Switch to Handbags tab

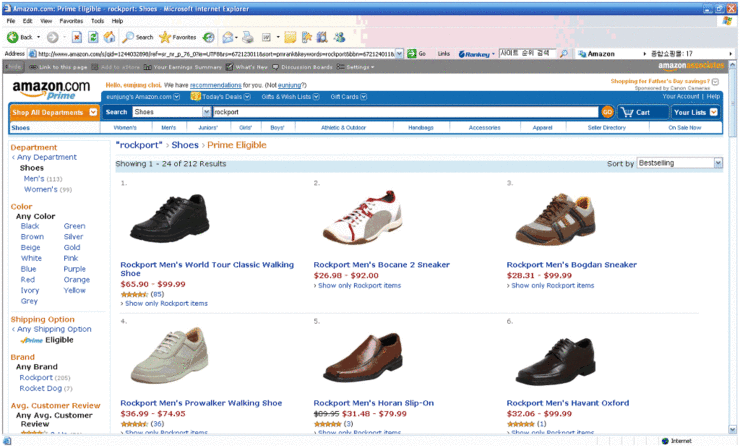420,127
